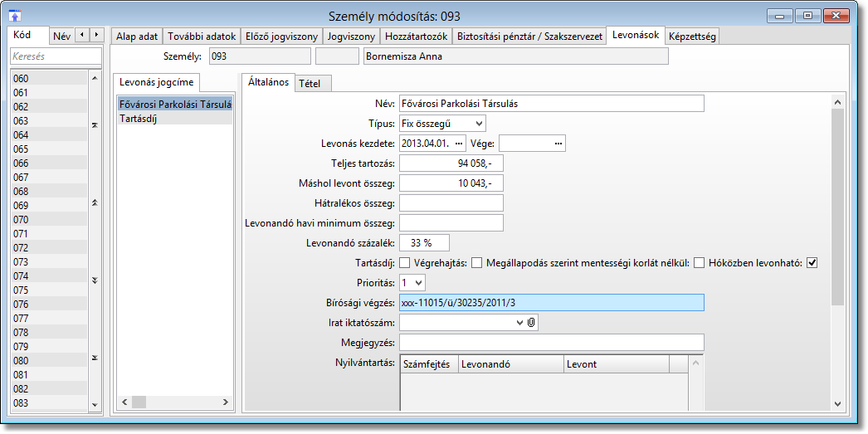
Task: Select code 083 in the list
Action: (x=49, y=403)
